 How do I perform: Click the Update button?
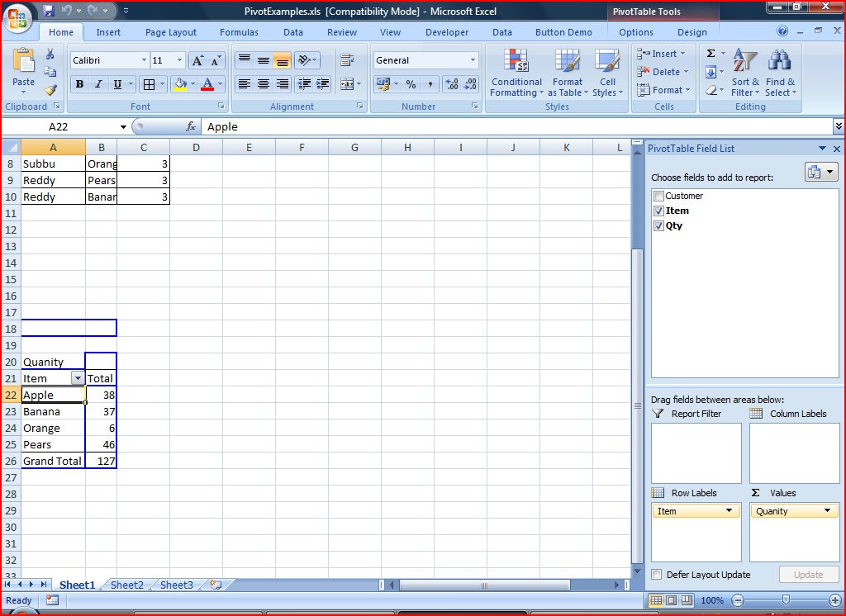click(x=808, y=575)
